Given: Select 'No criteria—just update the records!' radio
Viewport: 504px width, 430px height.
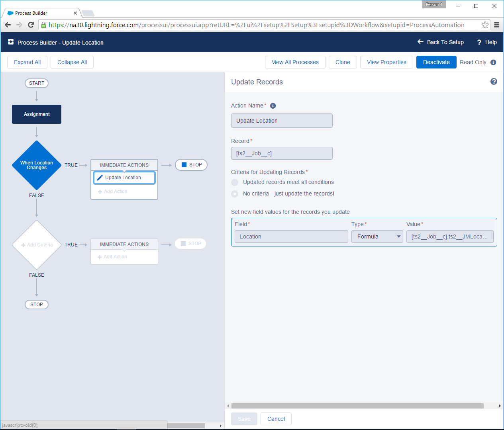Looking at the screenshot, I should pyautogui.click(x=235, y=194).
